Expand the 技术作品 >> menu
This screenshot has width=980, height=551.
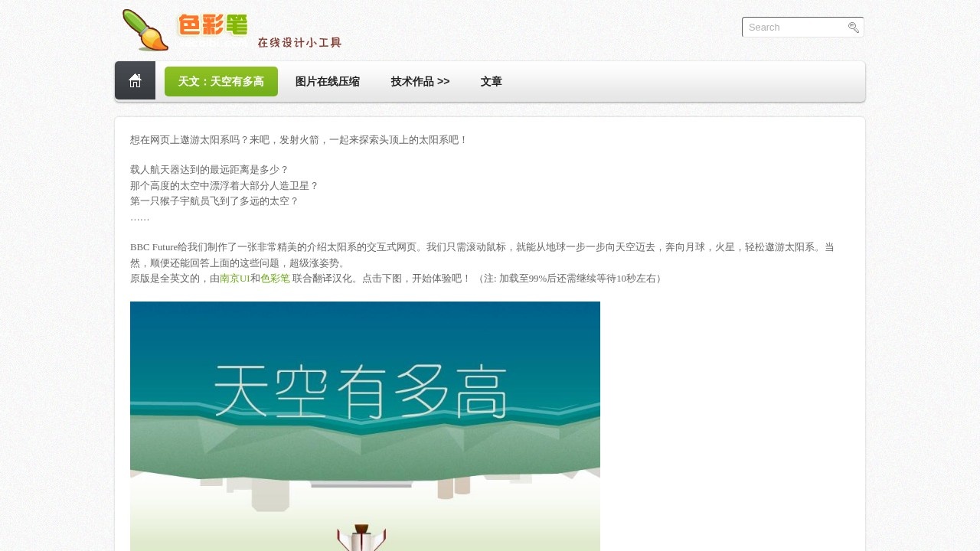click(x=420, y=82)
